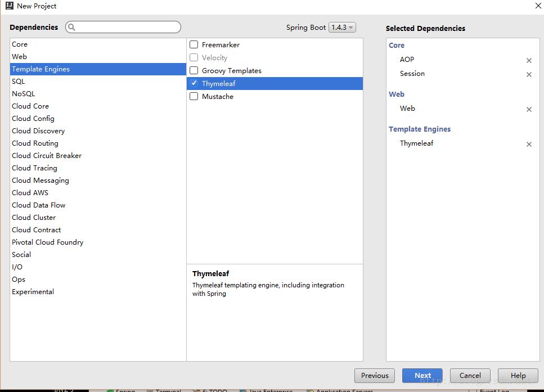This screenshot has width=544, height=392.
Task: Focus the dependencies search field
Action: click(123, 27)
